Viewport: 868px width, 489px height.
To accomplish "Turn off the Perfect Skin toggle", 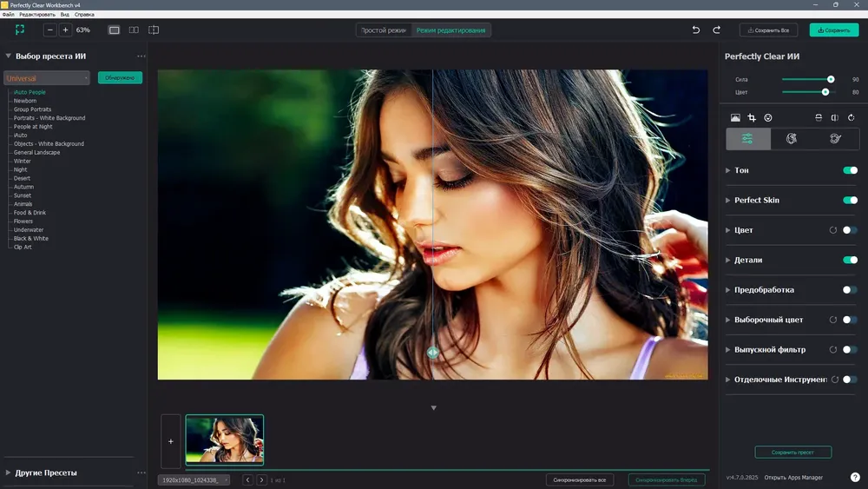I will click(851, 200).
